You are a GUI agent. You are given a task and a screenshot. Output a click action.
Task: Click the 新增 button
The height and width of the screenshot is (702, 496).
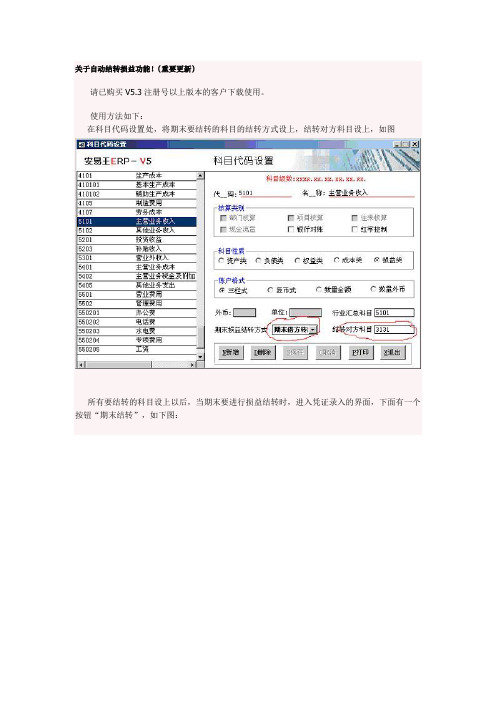tap(230, 352)
